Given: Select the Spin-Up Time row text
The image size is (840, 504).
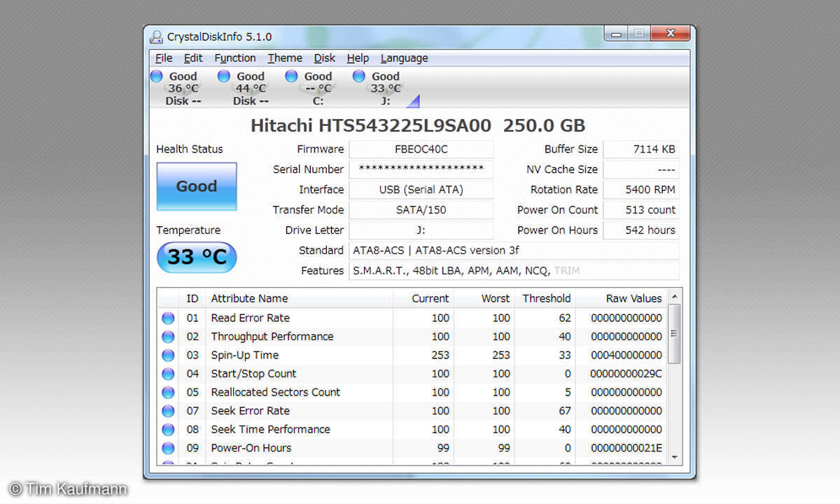Looking at the screenshot, I should (x=245, y=355).
